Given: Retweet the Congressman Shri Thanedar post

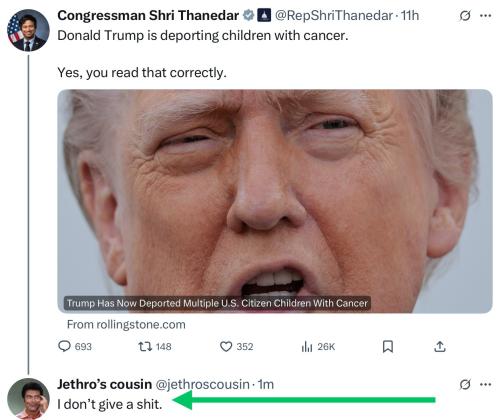Looking at the screenshot, I should click(x=155, y=347).
